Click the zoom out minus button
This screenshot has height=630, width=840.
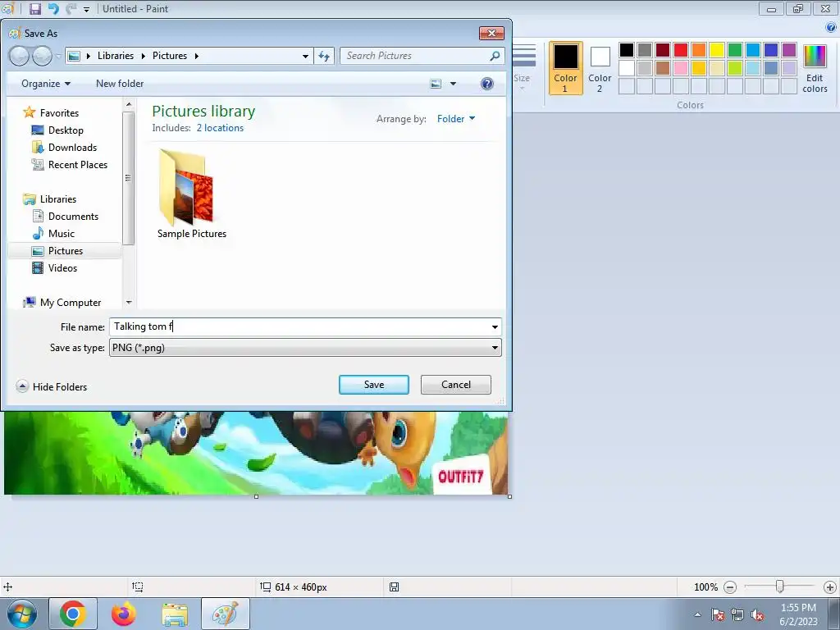point(729,587)
